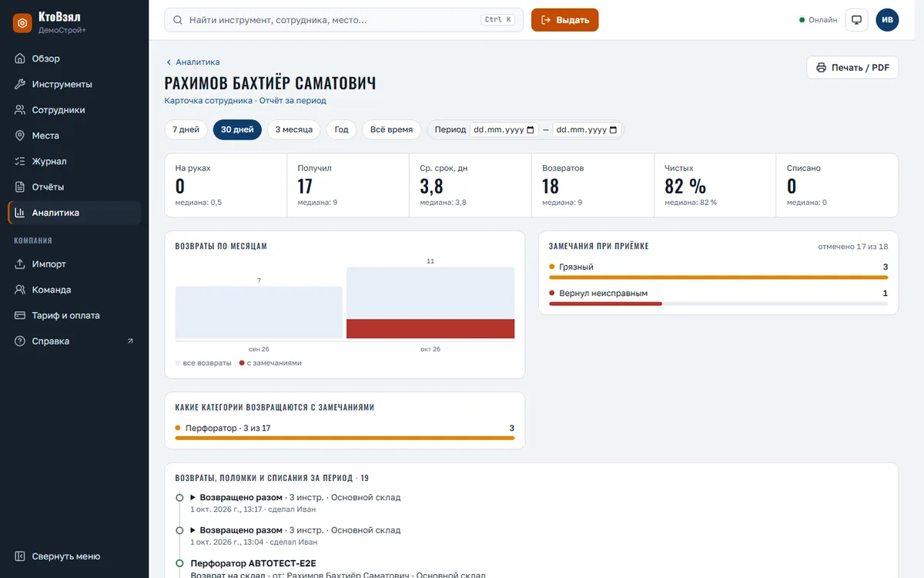Open the Импорт menu item
The width and height of the screenshot is (924, 578).
[75, 264]
